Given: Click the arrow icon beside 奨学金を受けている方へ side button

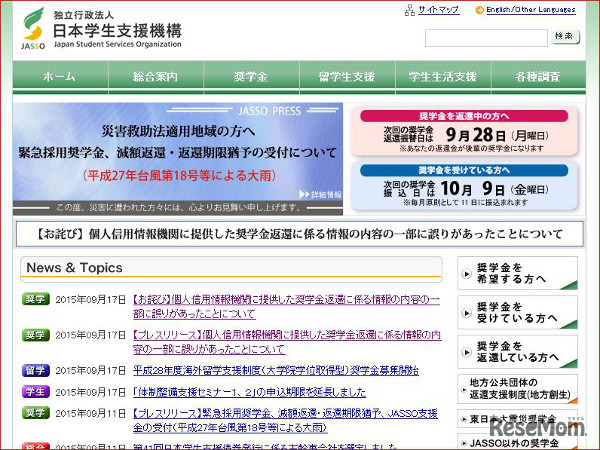Looking at the screenshot, I should pos(466,313).
